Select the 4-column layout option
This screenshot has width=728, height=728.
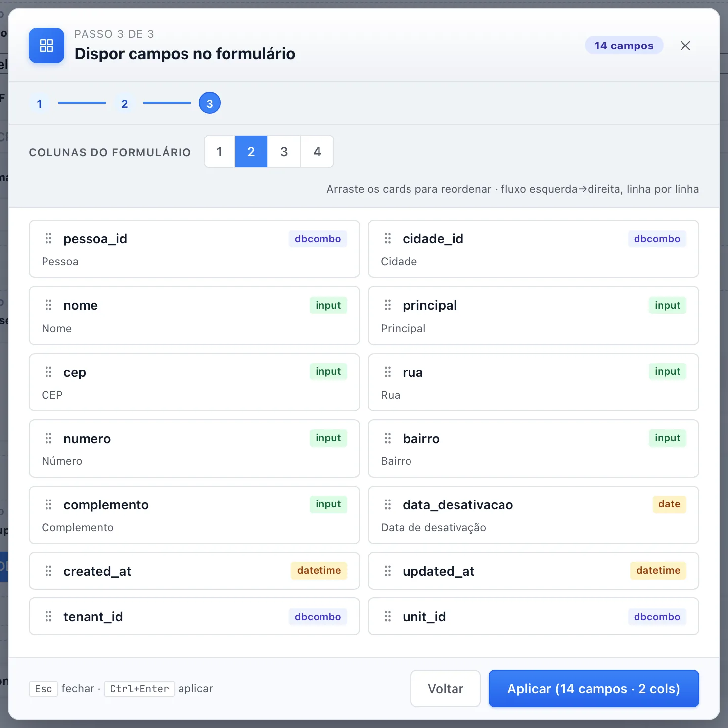click(317, 152)
